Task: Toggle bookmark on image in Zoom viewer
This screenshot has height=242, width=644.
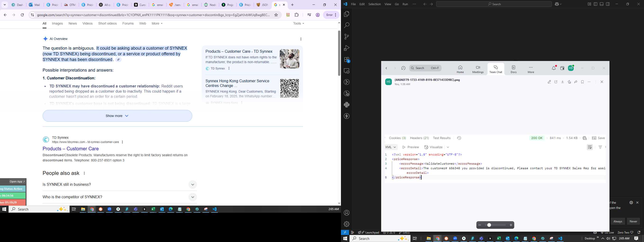Action: pyautogui.click(x=582, y=82)
